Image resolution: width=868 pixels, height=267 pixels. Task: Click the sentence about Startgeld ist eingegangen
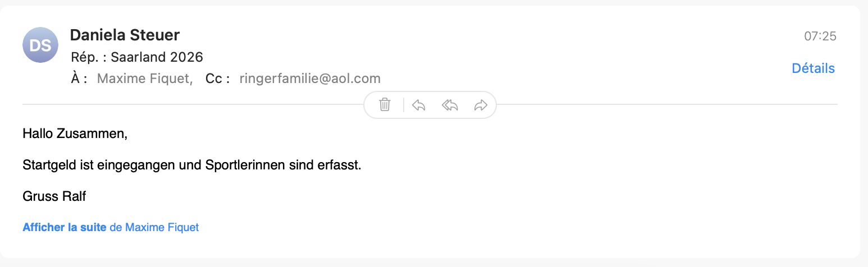(x=191, y=165)
